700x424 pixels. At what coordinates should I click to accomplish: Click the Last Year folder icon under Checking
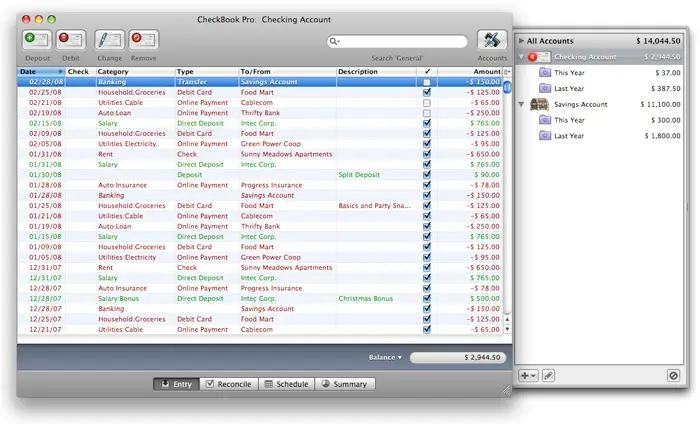click(545, 88)
